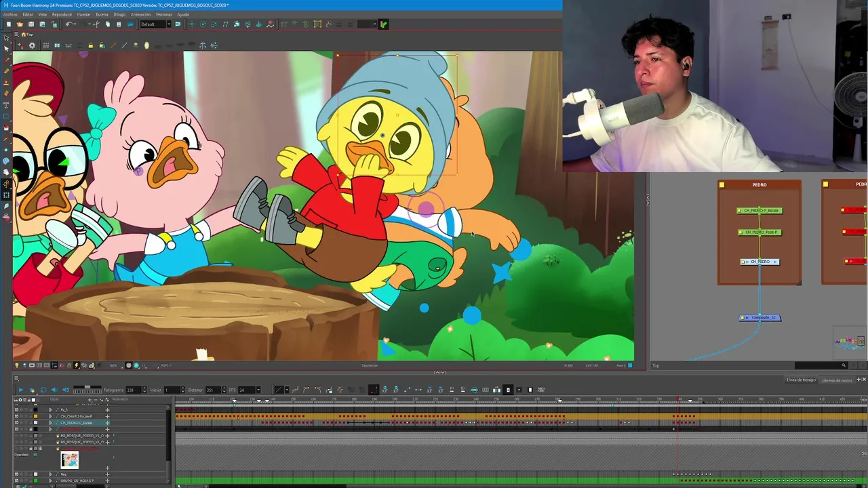The width and height of the screenshot is (868, 488).
Task: Toggle visibility of CH_CHARI-Escale-P layer
Action: point(16,416)
